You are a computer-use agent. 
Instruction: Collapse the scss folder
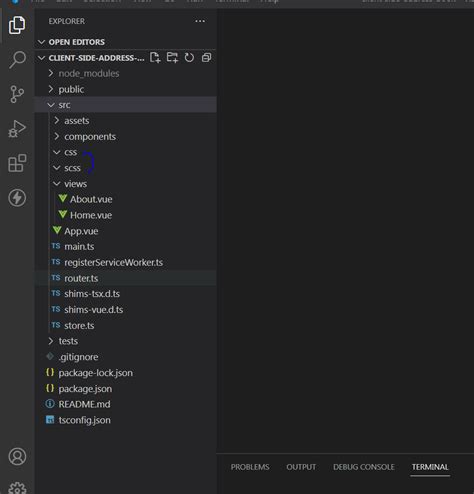tap(57, 168)
